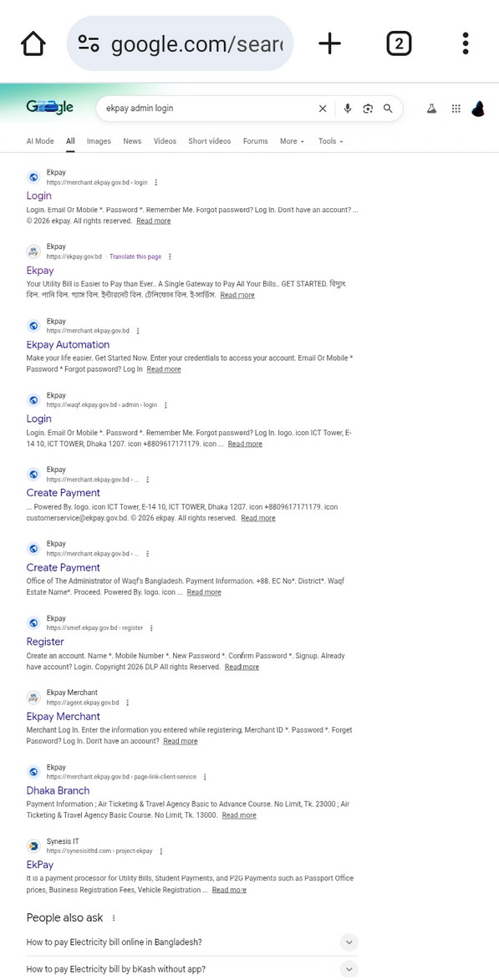Switch to the AI Mode tab
This screenshot has height=980, width=499.
(x=40, y=141)
